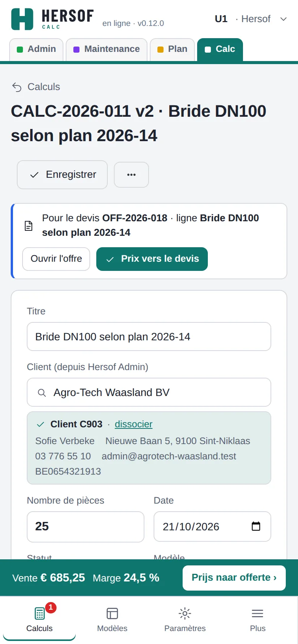298x644 pixels.
Task: Go back to Calculs list
Action: tap(36, 87)
